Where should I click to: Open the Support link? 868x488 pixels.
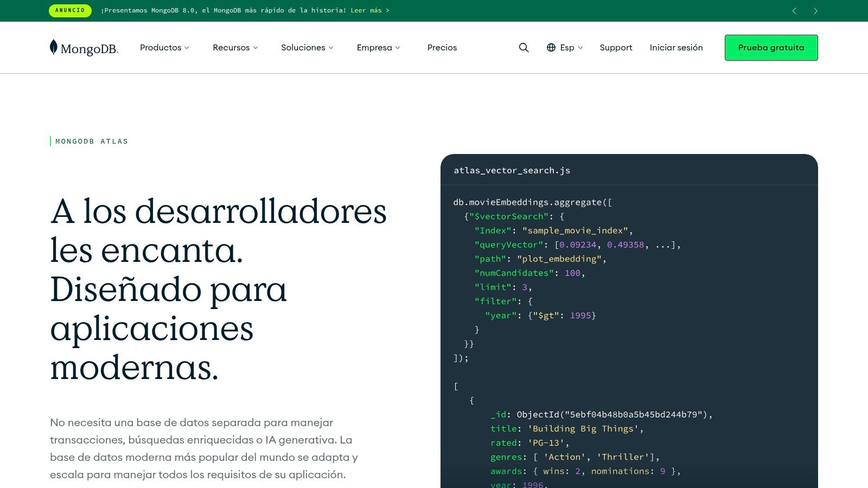click(x=616, y=48)
